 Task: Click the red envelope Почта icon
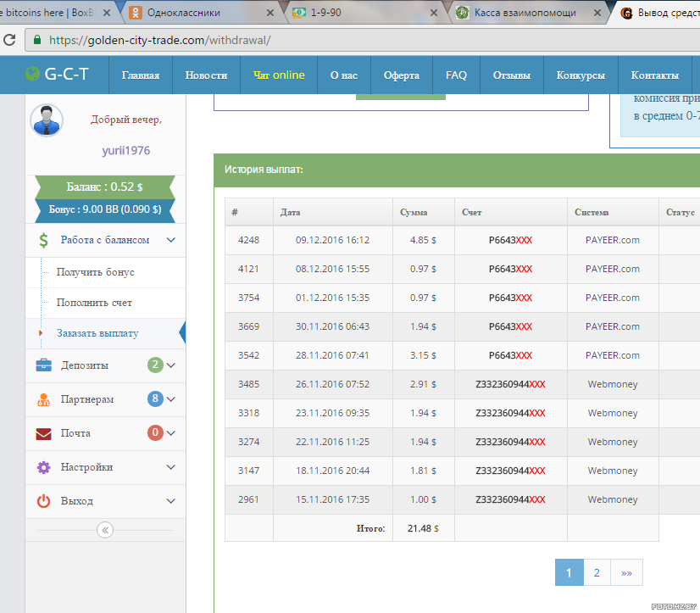(x=43, y=434)
